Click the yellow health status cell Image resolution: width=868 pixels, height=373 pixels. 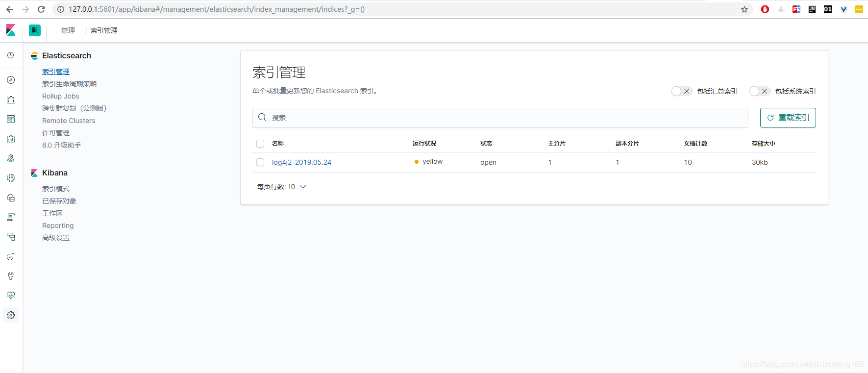pyautogui.click(x=428, y=162)
